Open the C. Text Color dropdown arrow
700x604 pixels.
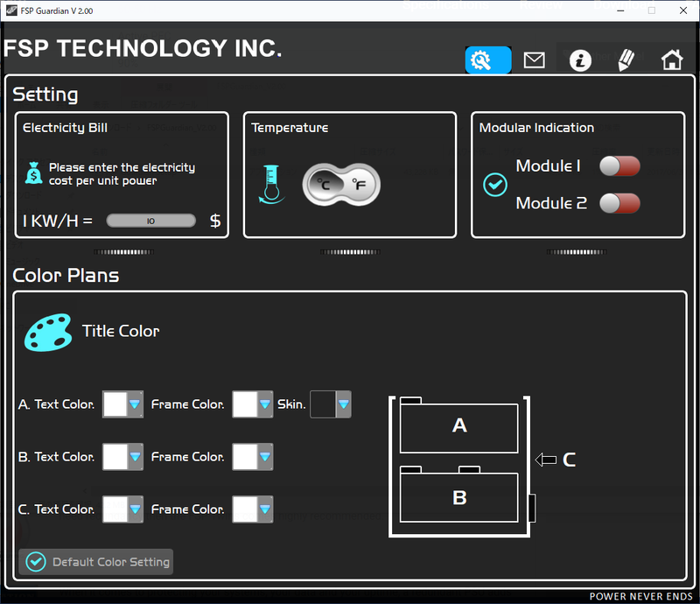pyautogui.click(x=135, y=509)
